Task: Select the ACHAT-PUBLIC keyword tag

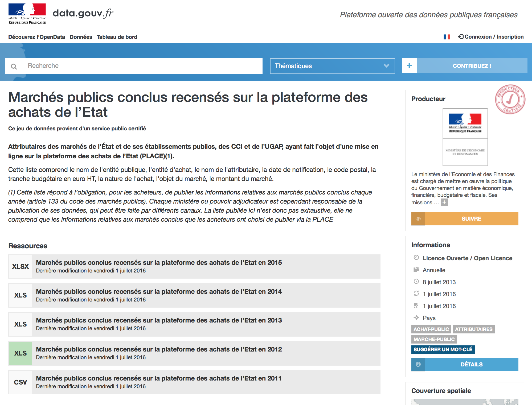Action: (431, 329)
